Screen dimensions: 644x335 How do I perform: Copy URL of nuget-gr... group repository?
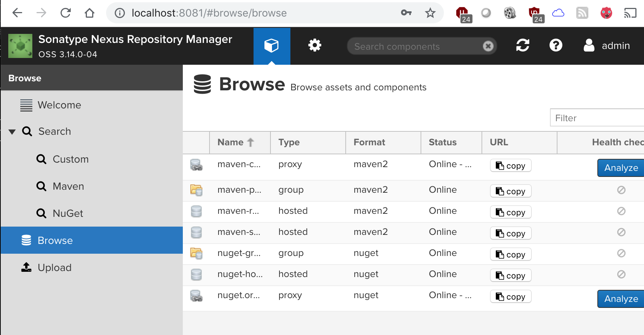510,254
